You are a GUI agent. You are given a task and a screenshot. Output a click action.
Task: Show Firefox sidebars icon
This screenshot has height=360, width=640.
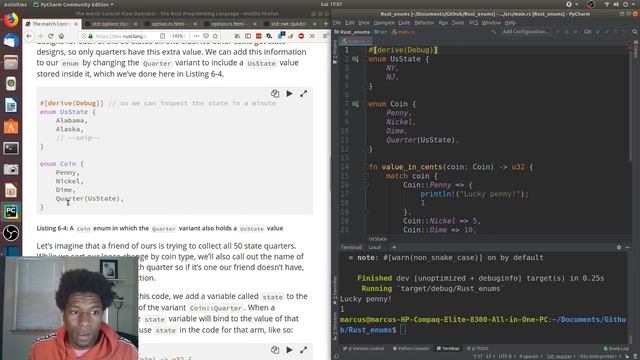[x=248, y=36]
